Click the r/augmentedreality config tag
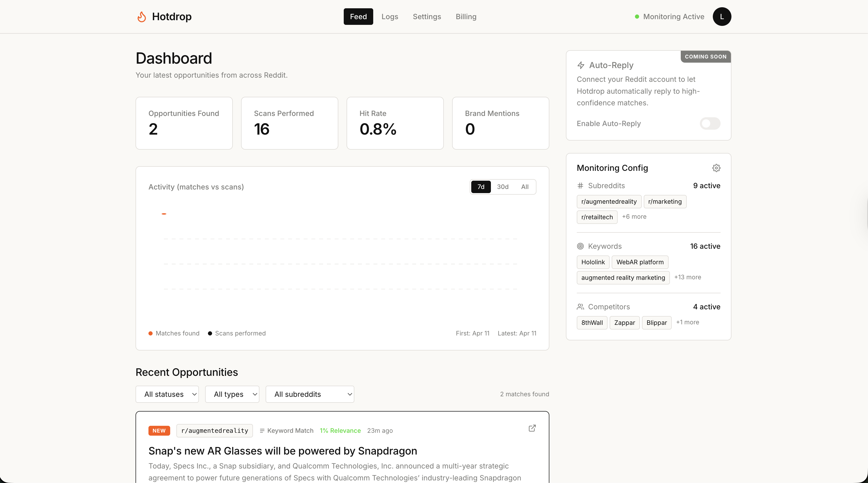 pos(609,202)
